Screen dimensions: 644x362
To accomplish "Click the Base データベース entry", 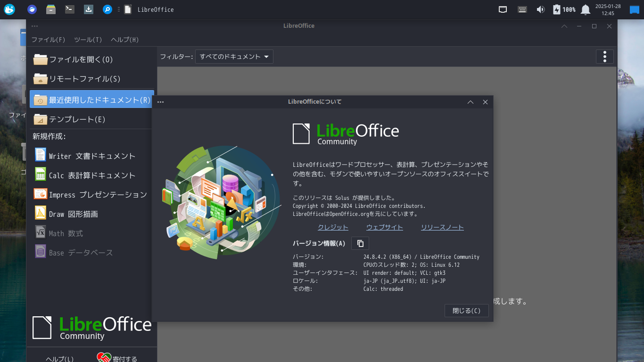I will tap(91, 252).
